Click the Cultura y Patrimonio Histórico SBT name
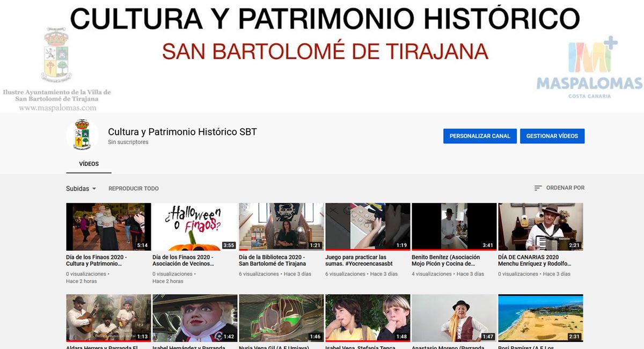The width and height of the screenshot is (644, 349). click(x=182, y=132)
